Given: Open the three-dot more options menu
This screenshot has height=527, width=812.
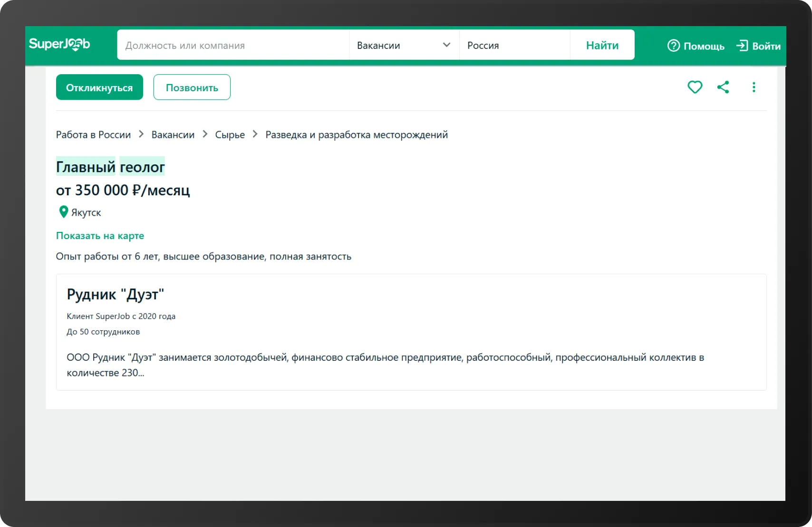Looking at the screenshot, I should 754,87.
